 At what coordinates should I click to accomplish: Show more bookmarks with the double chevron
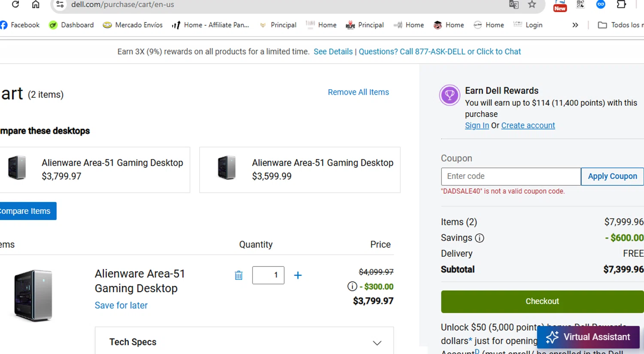click(x=575, y=25)
